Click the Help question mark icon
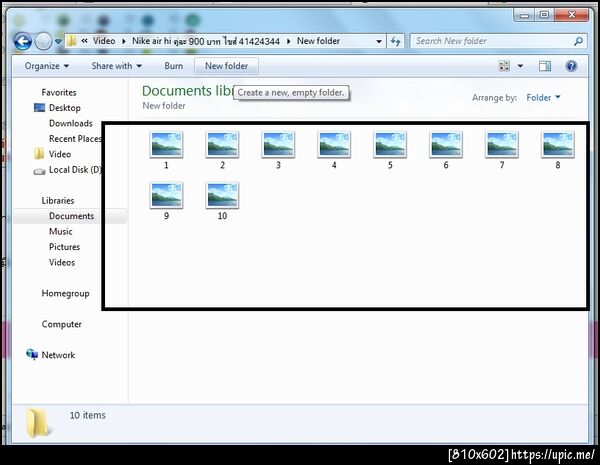Image resolution: width=600 pixels, height=465 pixels. pyautogui.click(x=571, y=66)
